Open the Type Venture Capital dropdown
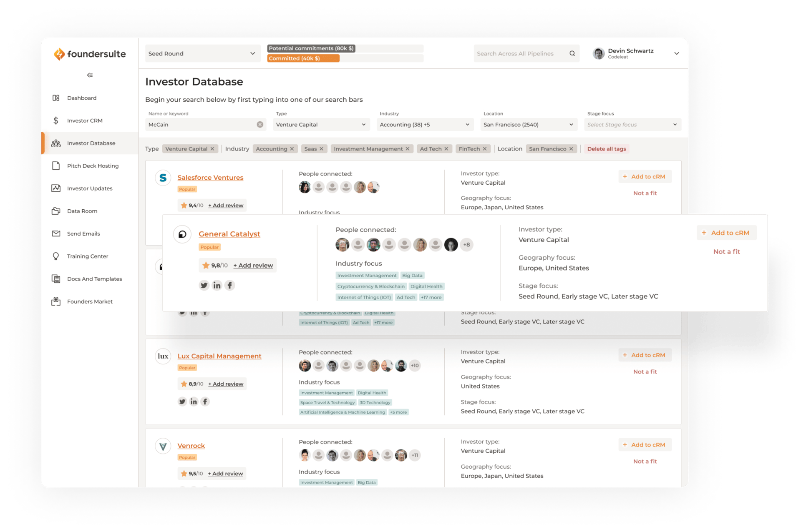The height and width of the screenshot is (532, 801). click(321, 125)
